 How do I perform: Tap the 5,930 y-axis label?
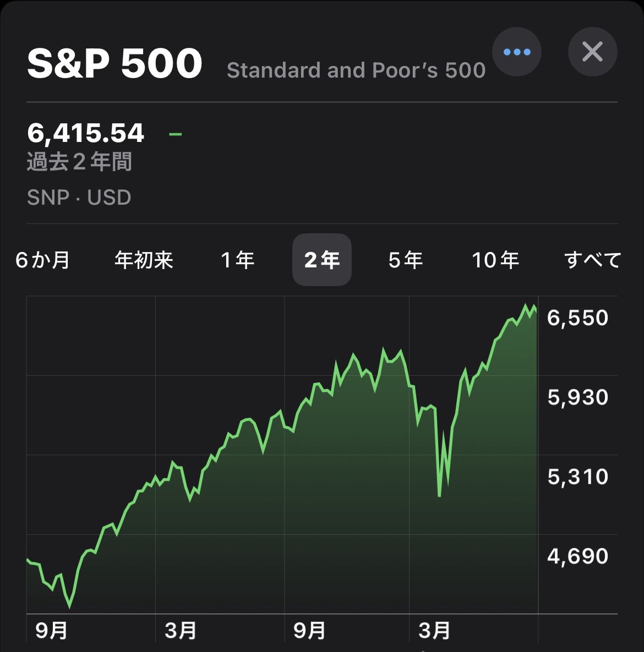pyautogui.click(x=577, y=397)
